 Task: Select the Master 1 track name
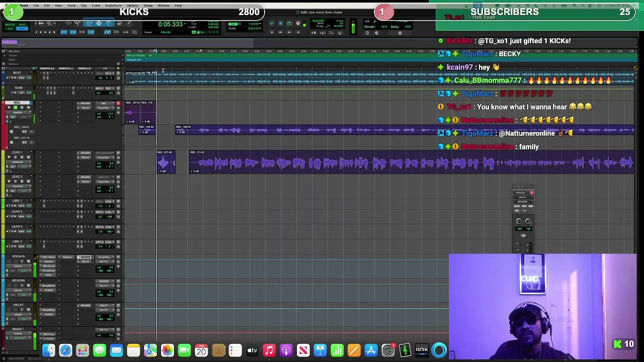pyautogui.click(x=18, y=329)
